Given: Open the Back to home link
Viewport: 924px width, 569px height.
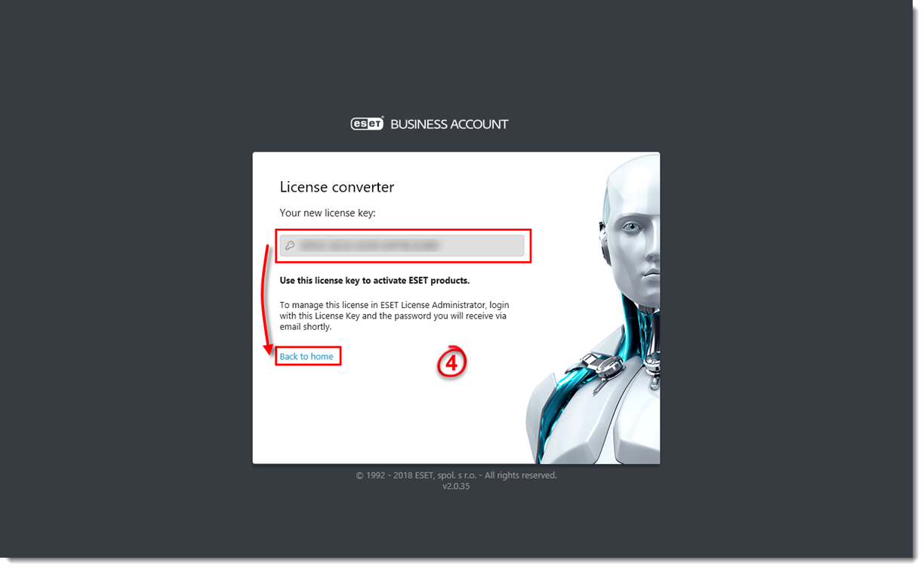Looking at the screenshot, I should point(306,356).
